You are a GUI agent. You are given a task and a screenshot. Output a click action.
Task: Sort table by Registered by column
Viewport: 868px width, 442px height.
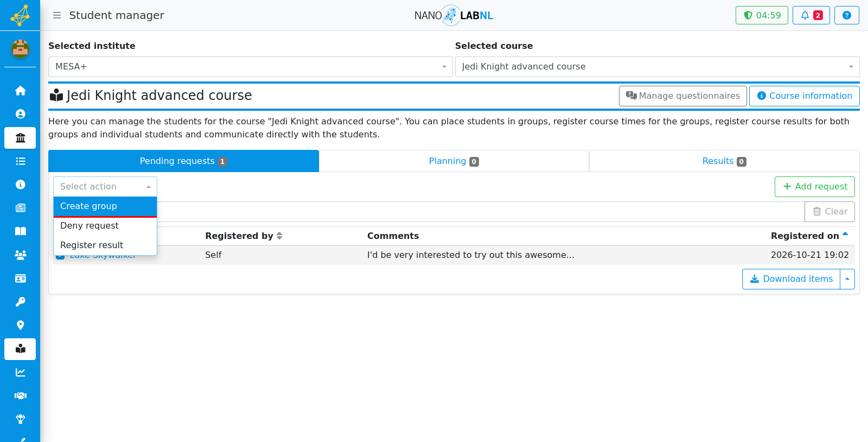tap(244, 236)
